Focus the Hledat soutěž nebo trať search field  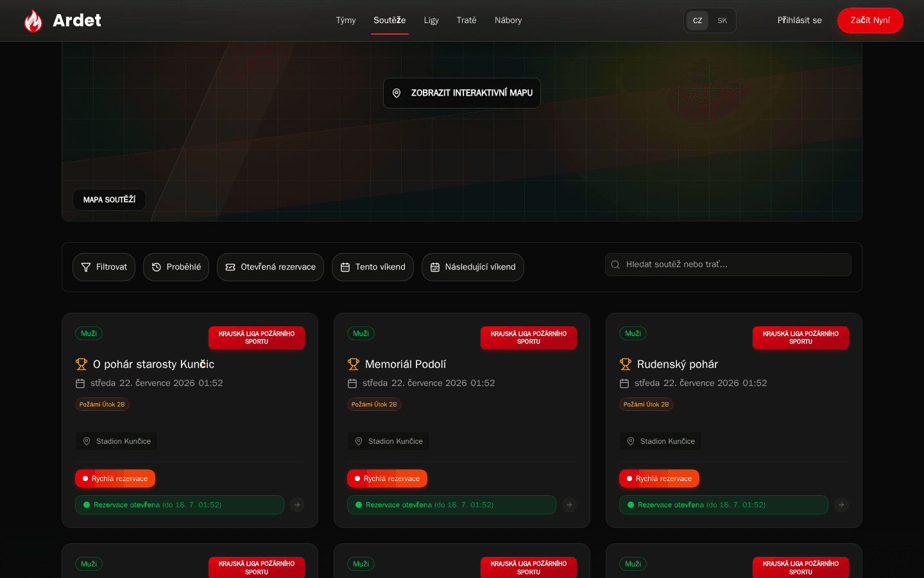[728, 265]
